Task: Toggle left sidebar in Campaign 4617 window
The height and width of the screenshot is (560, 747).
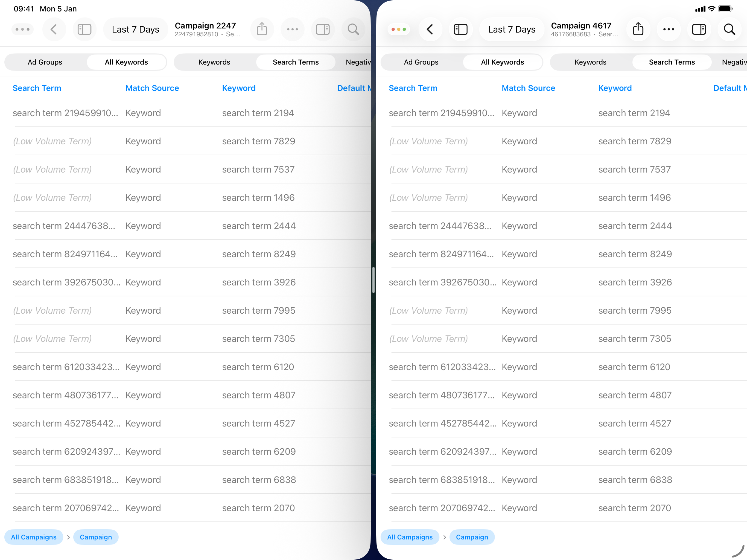Action: coord(460,29)
